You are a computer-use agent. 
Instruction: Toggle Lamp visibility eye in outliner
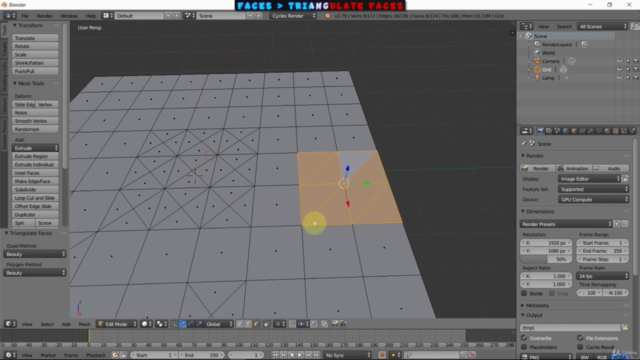tap(619, 78)
